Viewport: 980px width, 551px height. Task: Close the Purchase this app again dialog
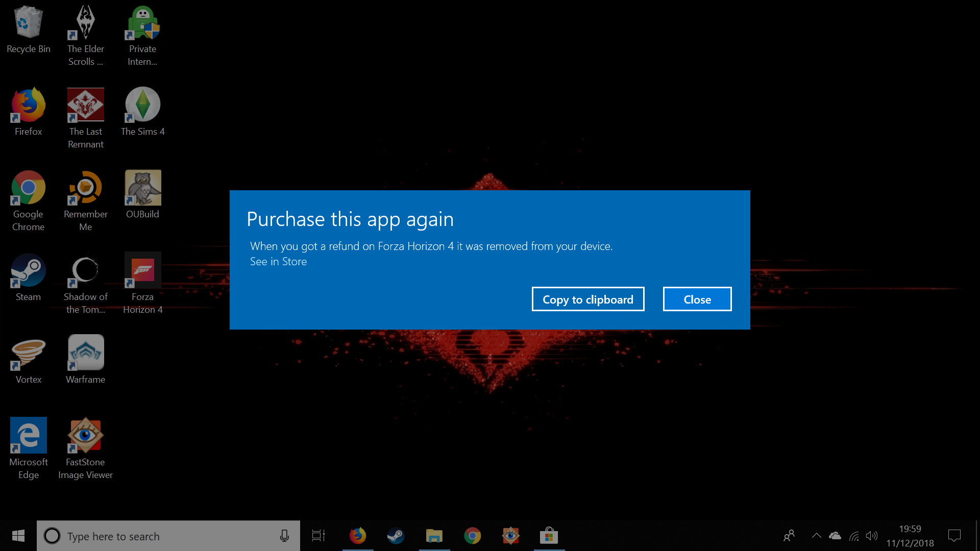click(697, 299)
